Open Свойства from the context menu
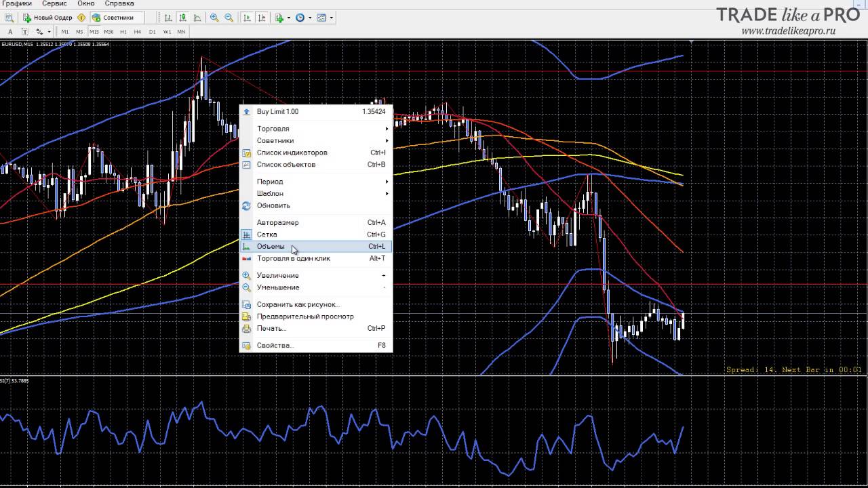 click(315, 346)
